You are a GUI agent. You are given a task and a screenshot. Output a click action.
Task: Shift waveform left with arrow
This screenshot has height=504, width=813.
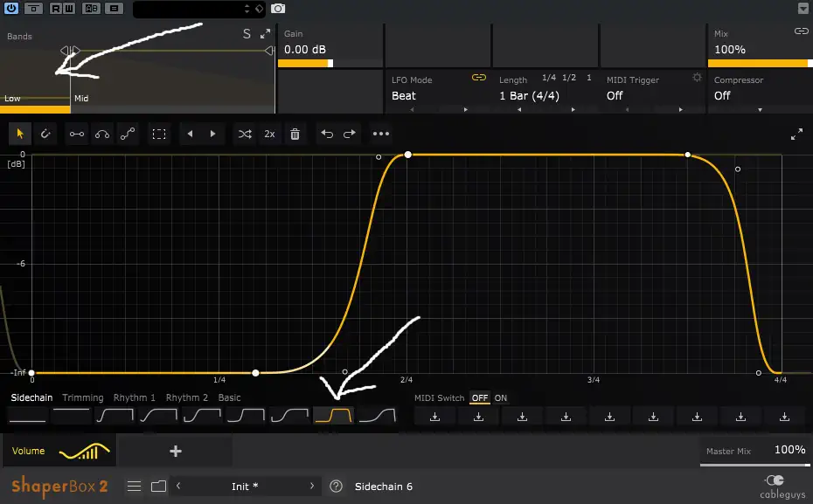(190, 134)
